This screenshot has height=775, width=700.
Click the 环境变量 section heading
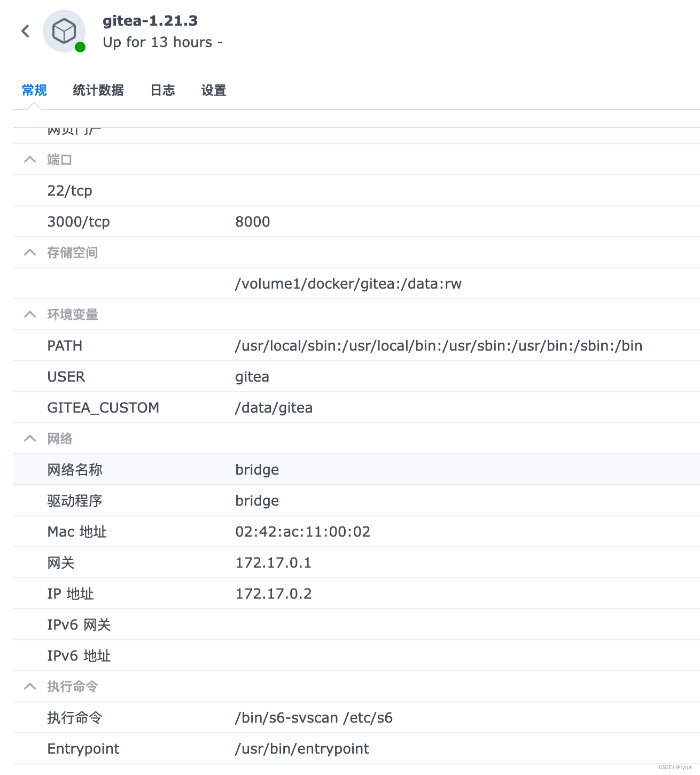tap(73, 315)
